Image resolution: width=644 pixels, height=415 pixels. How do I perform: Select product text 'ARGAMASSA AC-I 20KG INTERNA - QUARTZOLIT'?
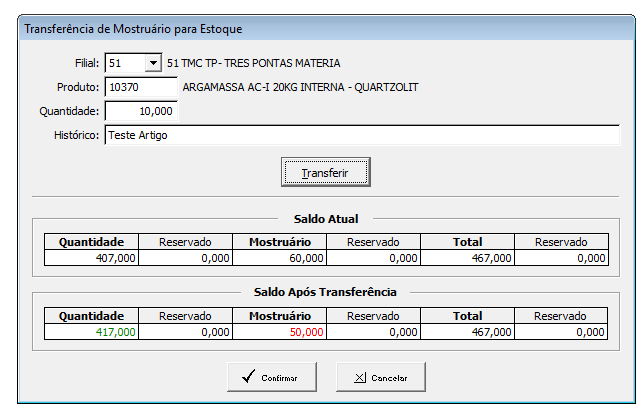[300, 87]
